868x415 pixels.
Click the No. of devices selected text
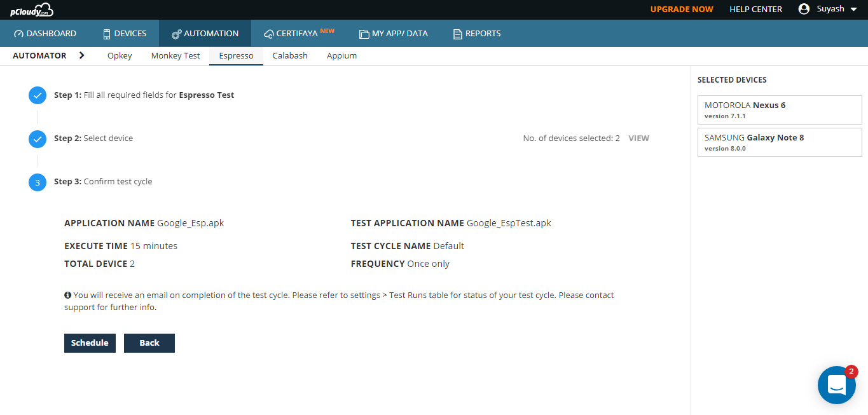(572, 139)
